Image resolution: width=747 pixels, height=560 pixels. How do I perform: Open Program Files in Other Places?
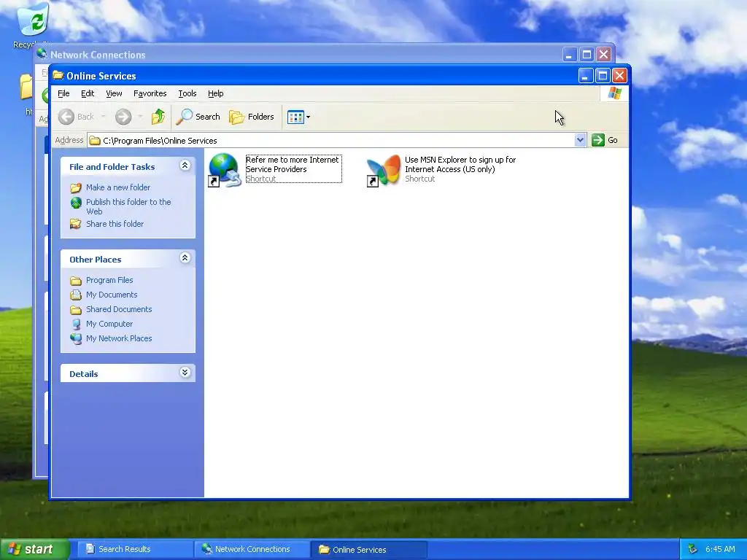pos(109,280)
